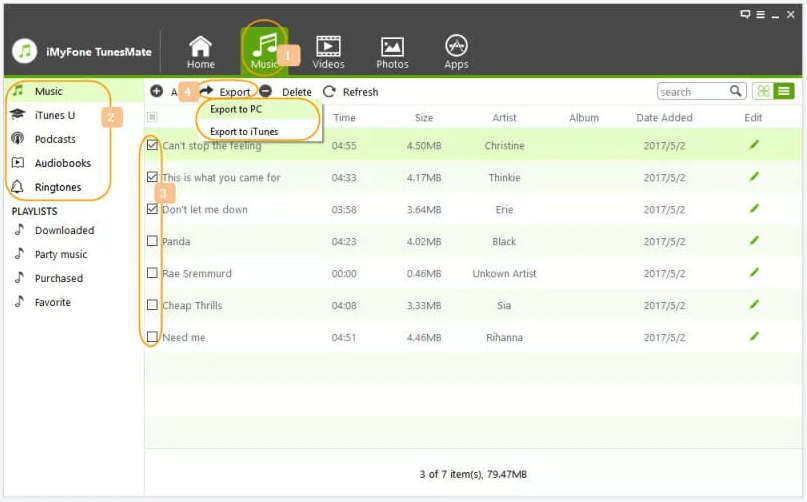Screen dimensions: 807x502
Task: Open the feedback chat icon in title bar
Action: point(745,14)
